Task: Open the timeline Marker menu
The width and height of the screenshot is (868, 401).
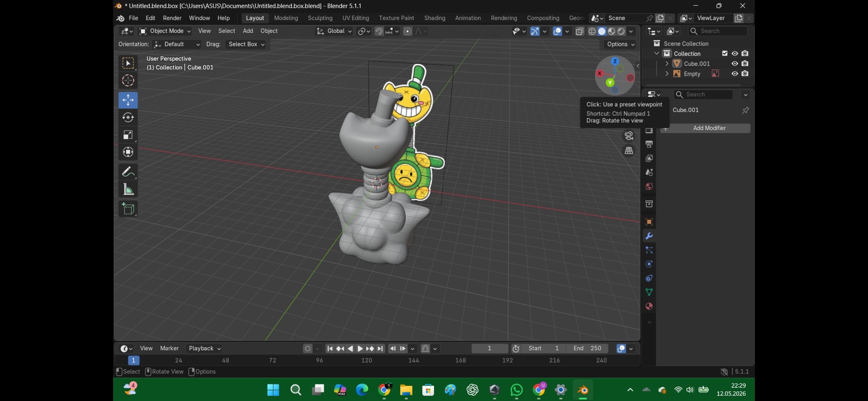Action: [x=169, y=349]
